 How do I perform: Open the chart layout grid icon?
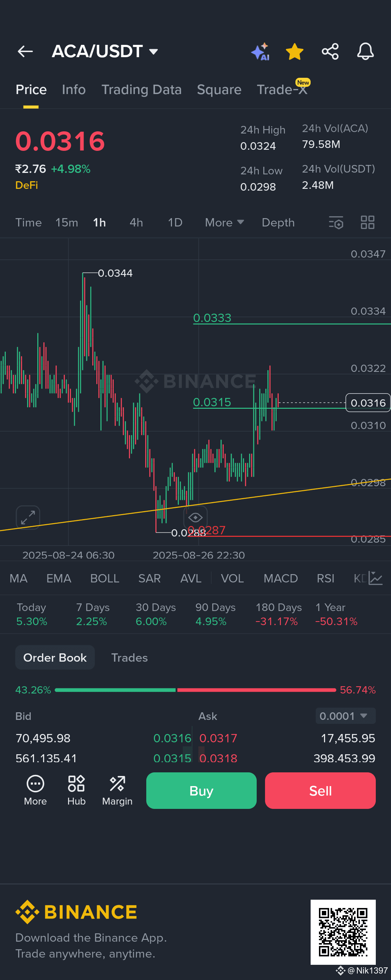tap(368, 222)
